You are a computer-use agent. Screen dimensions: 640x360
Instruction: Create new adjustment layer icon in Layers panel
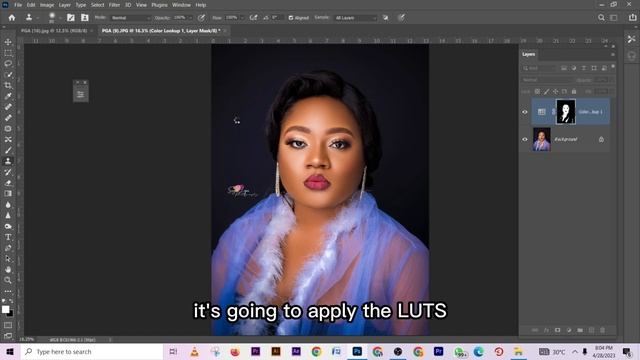click(x=569, y=330)
